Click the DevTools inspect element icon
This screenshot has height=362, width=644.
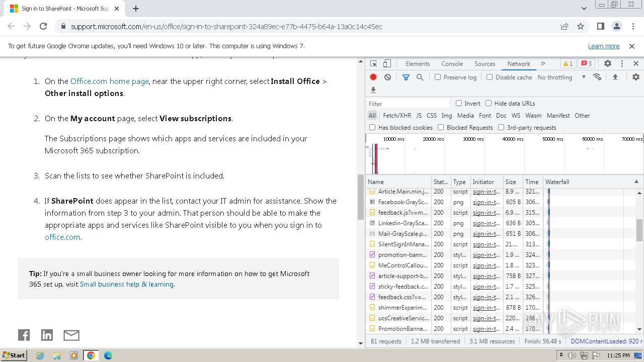coord(373,64)
